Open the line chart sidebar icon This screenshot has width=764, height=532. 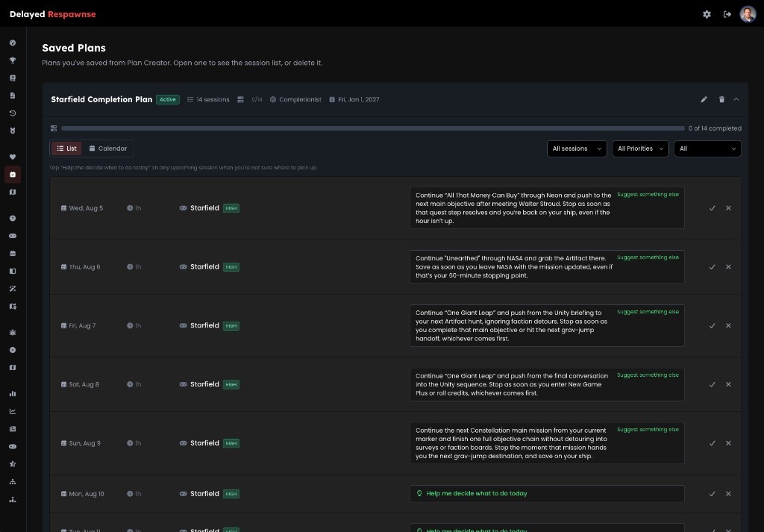[x=13, y=411]
